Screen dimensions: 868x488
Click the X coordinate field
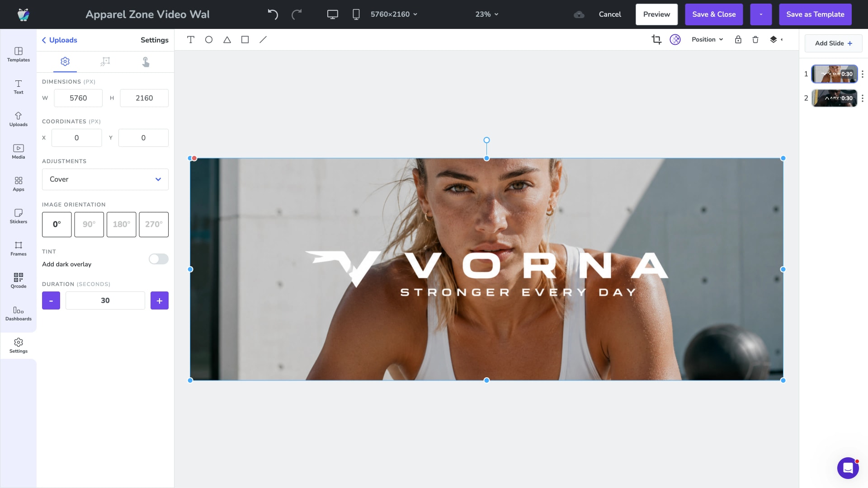(76, 138)
